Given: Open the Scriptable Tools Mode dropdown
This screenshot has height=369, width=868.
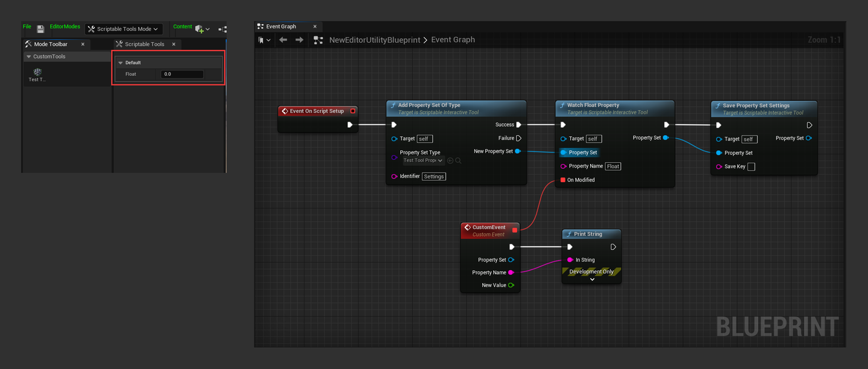Looking at the screenshot, I should coord(156,28).
